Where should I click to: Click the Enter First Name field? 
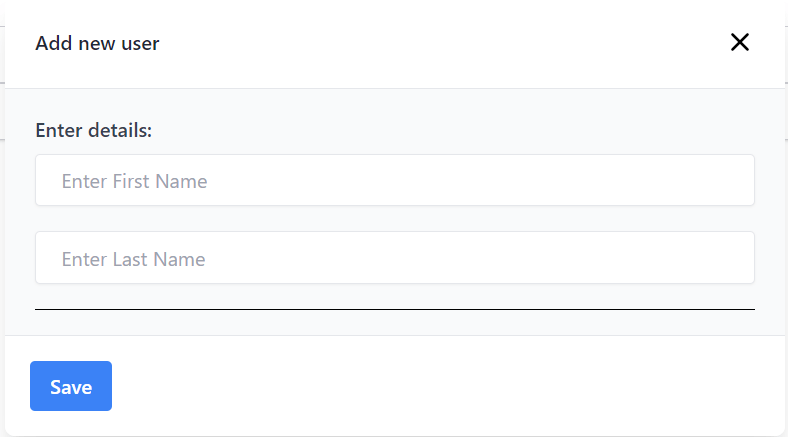[x=394, y=181]
